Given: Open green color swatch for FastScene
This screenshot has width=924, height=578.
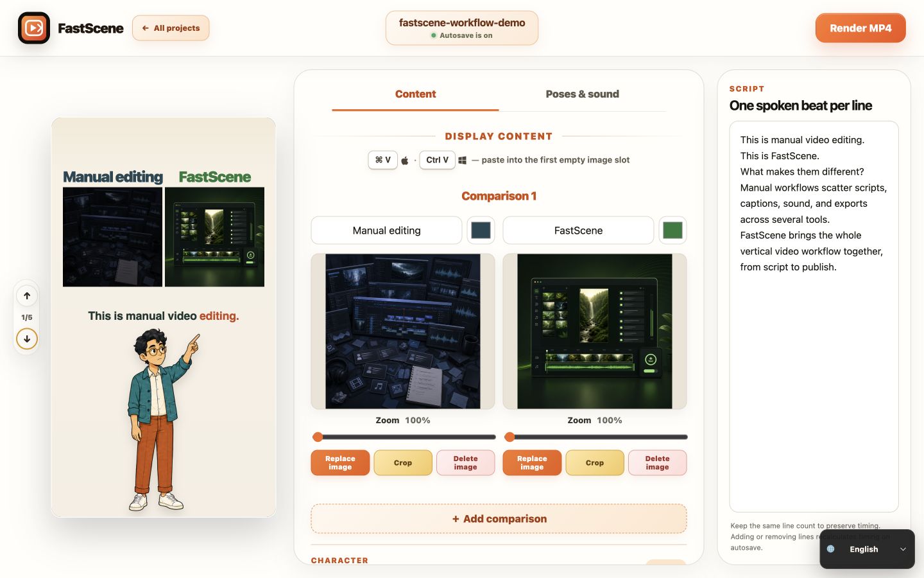Looking at the screenshot, I should pyautogui.click(x=672, y=230).
